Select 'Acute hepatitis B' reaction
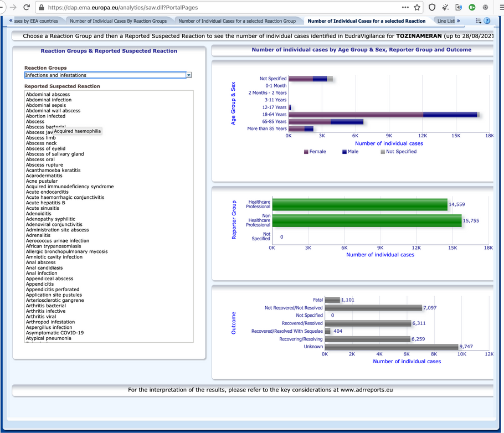This screenshot has width=504, height=433. click(x=45, y=203)
